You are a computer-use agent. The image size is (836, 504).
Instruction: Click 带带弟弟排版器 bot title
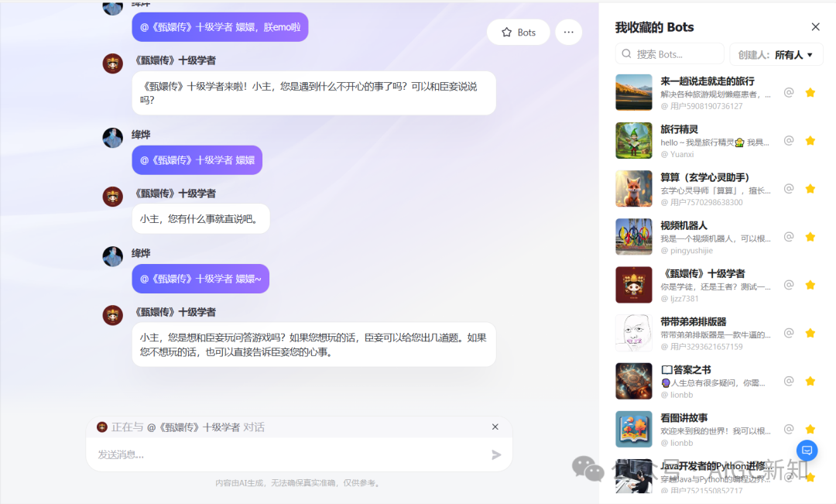pos(693,321)
